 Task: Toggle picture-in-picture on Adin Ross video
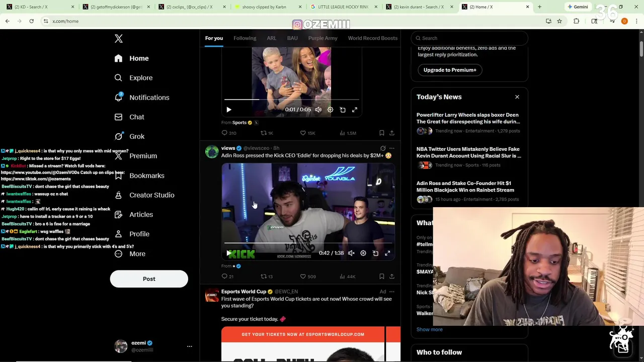[x=375, y=253]
